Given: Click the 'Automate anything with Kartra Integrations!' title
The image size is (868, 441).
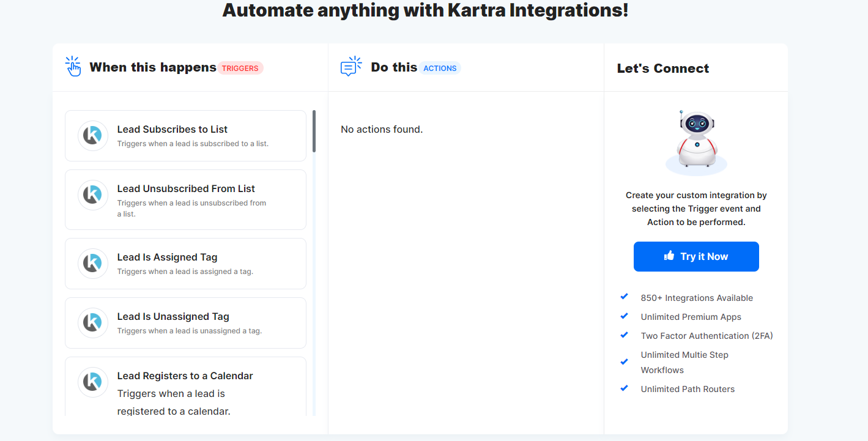Looking at the screenshot, I should click(x=425, y=10).
